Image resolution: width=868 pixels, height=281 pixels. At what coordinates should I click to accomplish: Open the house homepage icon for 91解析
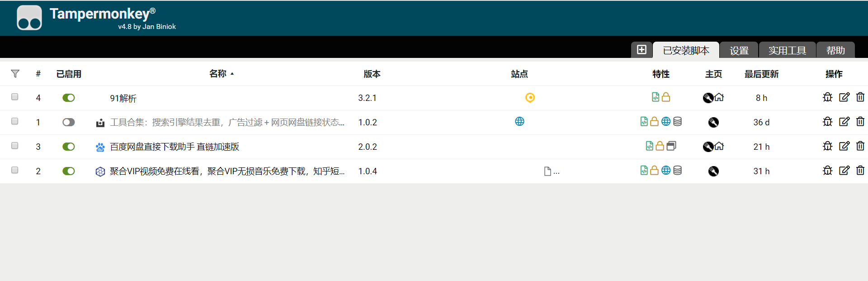pyautogui.click(x=719, y=97)
